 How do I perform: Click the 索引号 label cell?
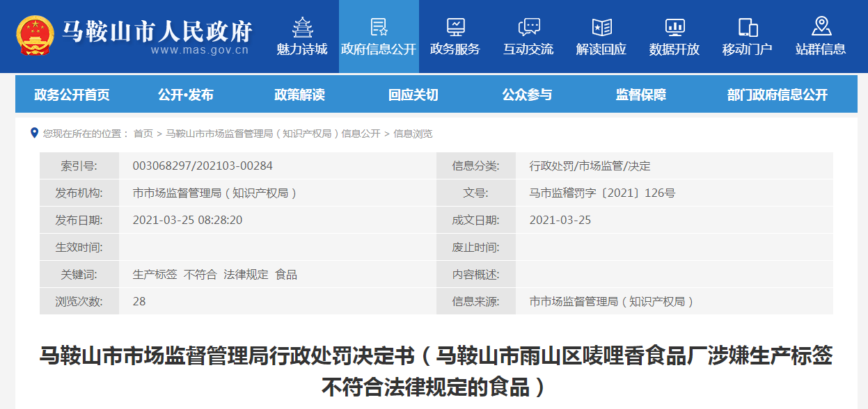(79, 166)
